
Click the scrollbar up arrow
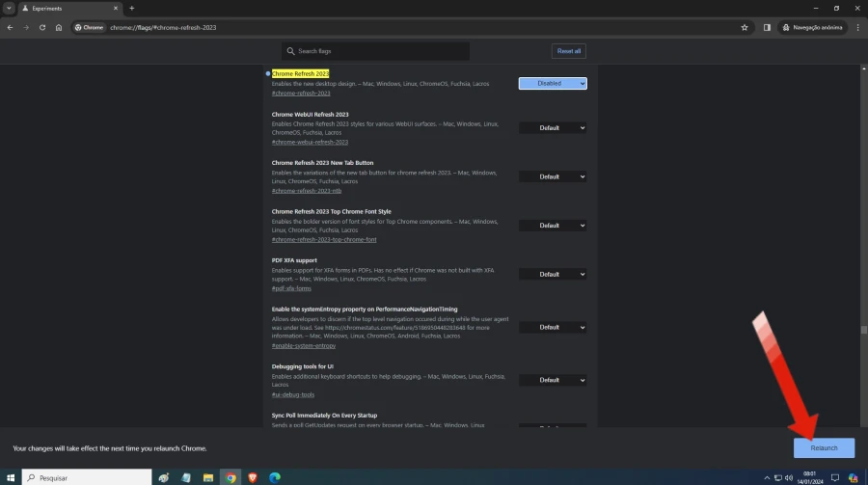(863, 68)
